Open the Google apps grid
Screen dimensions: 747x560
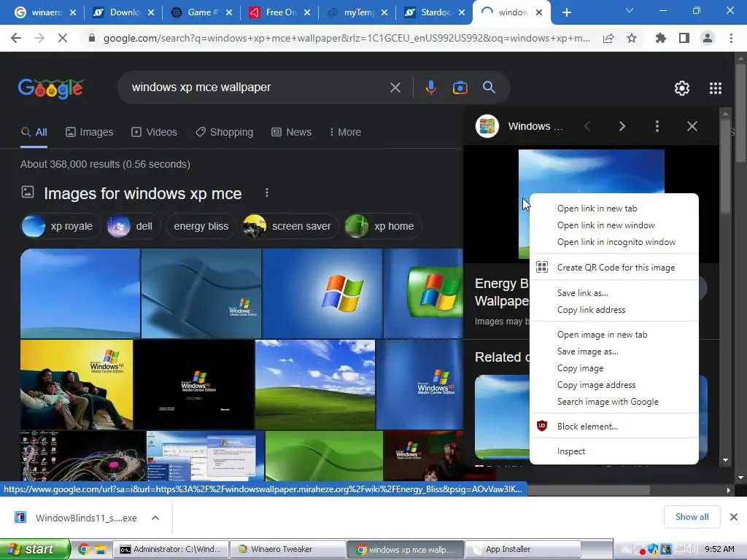pos(716,88)
